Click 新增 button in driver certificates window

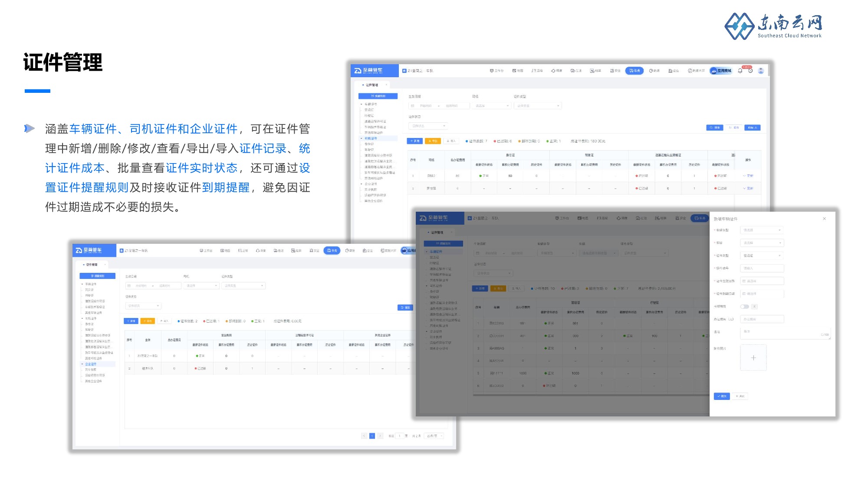point(415,141)
